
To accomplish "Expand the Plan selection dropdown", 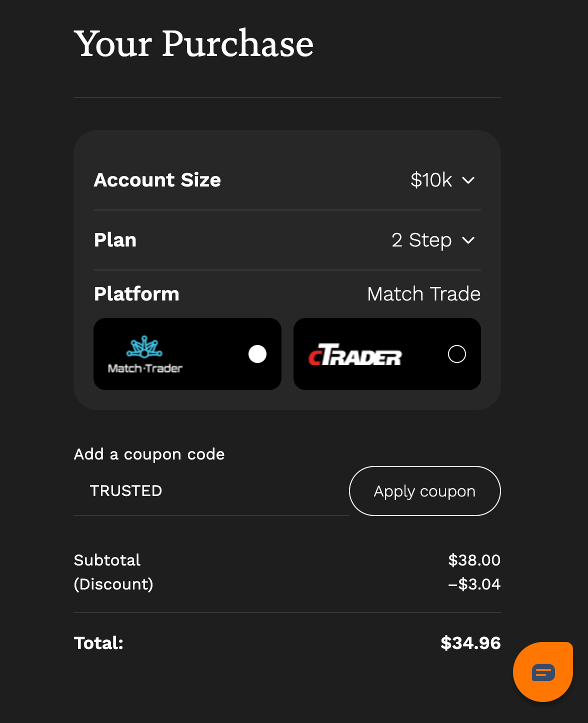I will (x=433, y=240).
